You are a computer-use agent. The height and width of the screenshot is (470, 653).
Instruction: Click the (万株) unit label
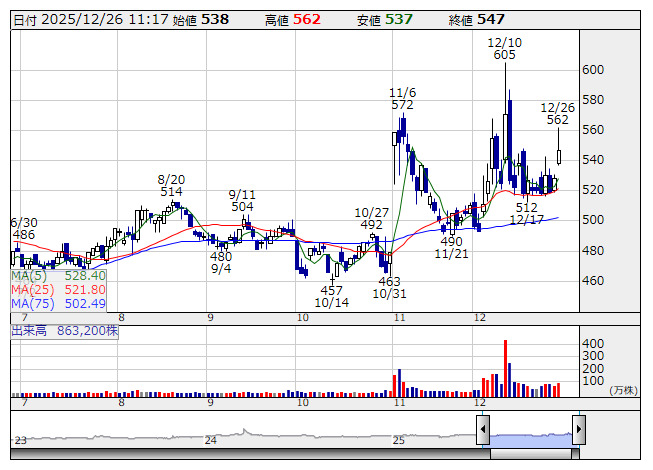pos(623,390)
